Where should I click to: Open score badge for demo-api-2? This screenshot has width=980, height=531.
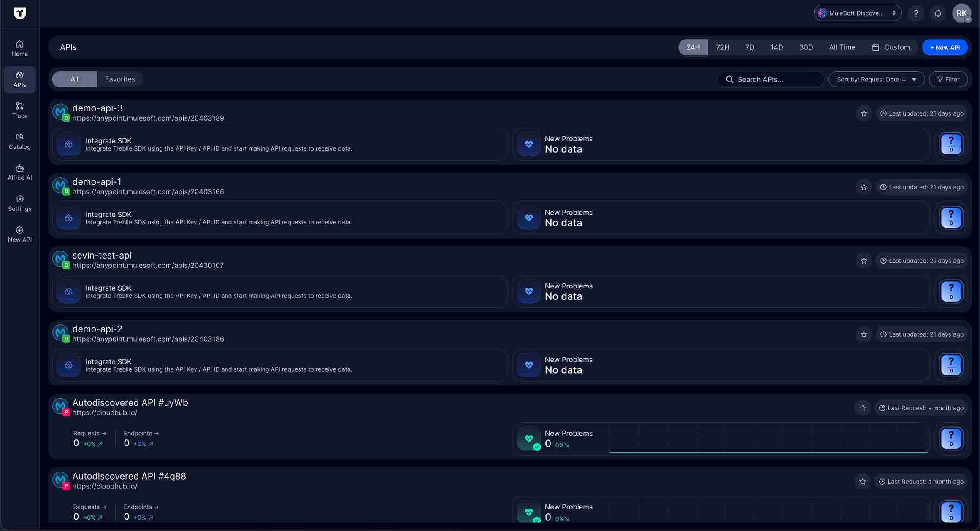coord(951,365)
